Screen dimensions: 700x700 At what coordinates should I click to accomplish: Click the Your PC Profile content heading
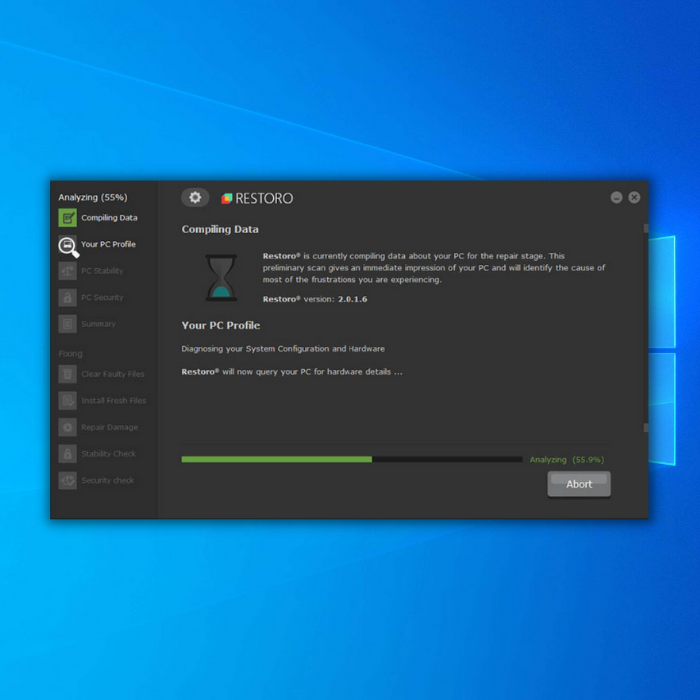tap(221, 325)
